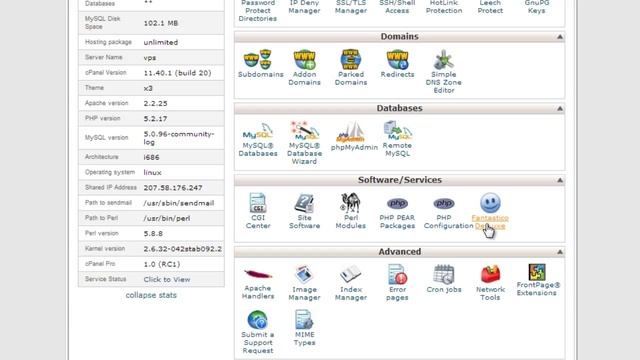Viewport: 640px width, 360px height.
Task: Select the Server Name value vps
Action: pos(149,58)
